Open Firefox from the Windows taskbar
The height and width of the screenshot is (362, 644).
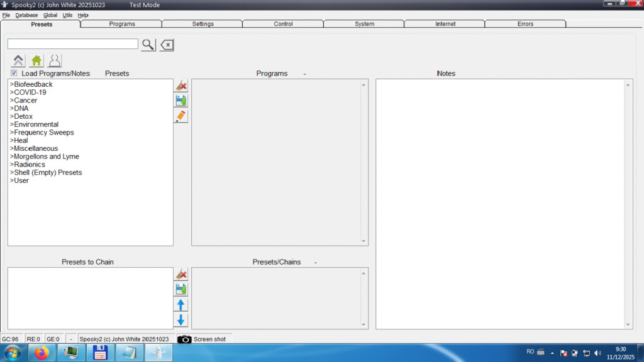coord(42,353)
